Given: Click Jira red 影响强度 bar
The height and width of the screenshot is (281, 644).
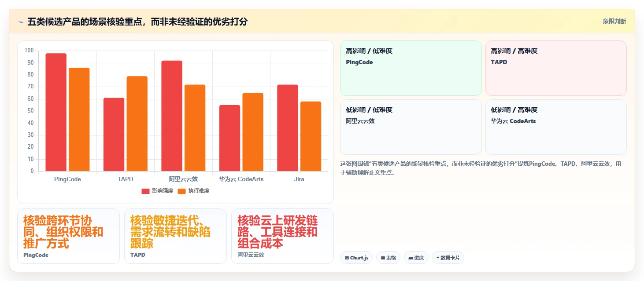Looking at the screenshot, I should [288, 128].
